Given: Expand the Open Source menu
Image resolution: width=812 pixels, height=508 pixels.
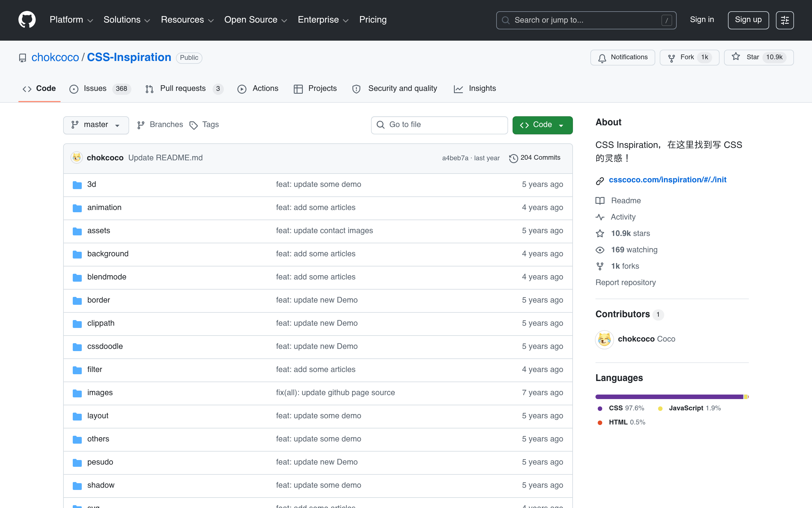Looking at the screenshot, I should pyautogui.click(x=256, y=20).
